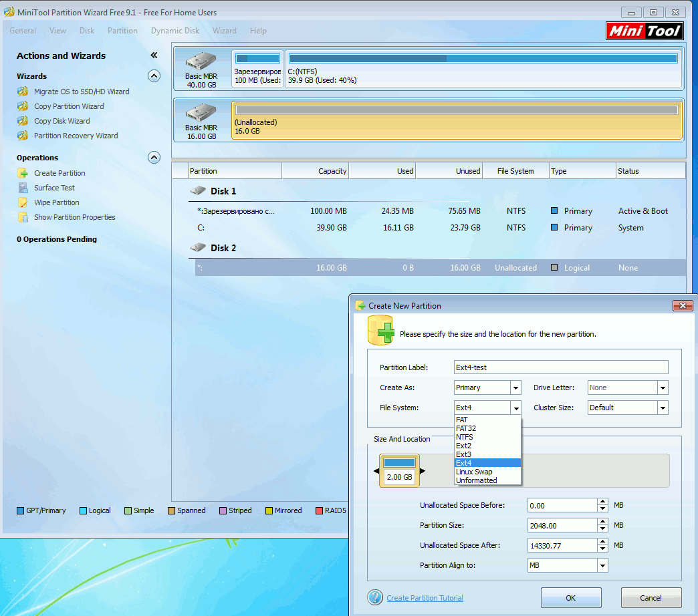This screenshot has height=616, width=698.
Task: Start the Partition Recovery Wizard icon
Action: coord(23,136)
